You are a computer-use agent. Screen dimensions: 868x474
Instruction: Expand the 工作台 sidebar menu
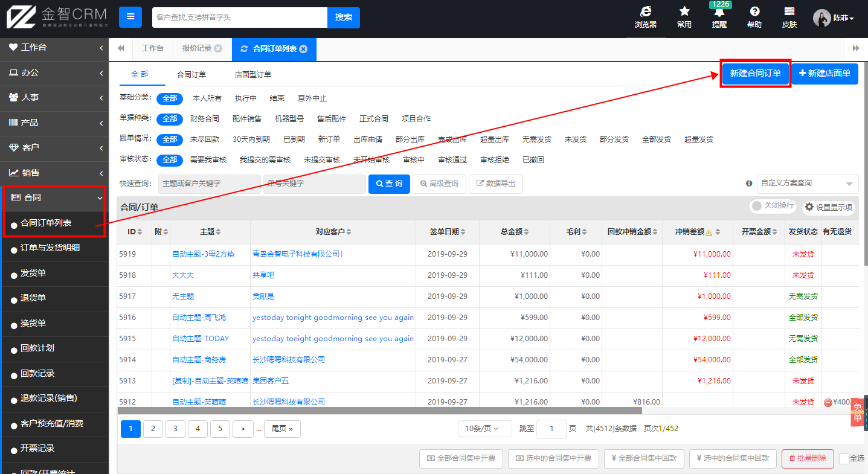point(54,47)
